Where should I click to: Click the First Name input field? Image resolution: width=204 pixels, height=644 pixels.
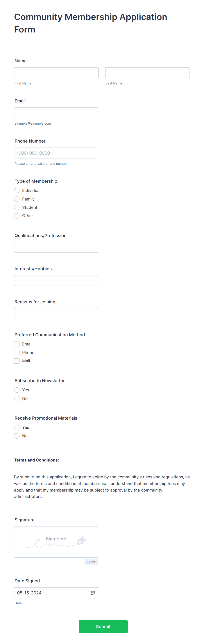coord(56,73)
